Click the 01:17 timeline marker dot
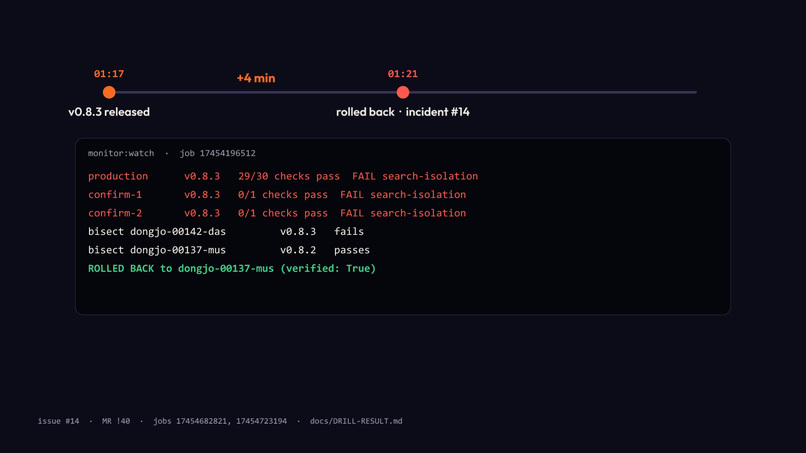 coord(109,92)
